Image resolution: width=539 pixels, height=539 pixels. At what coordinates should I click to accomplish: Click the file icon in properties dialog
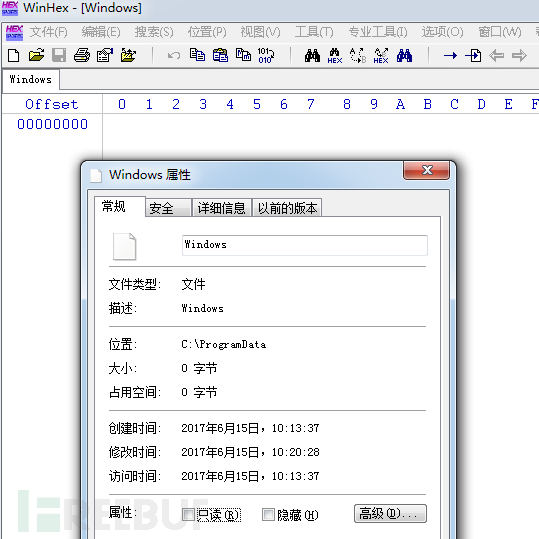point(124,246)
